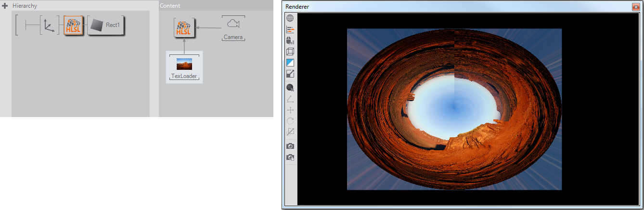The width and height of the screenshot is (644, 210).
Task: Click the HLSL shader node in Content
Action: click(184, 27)
